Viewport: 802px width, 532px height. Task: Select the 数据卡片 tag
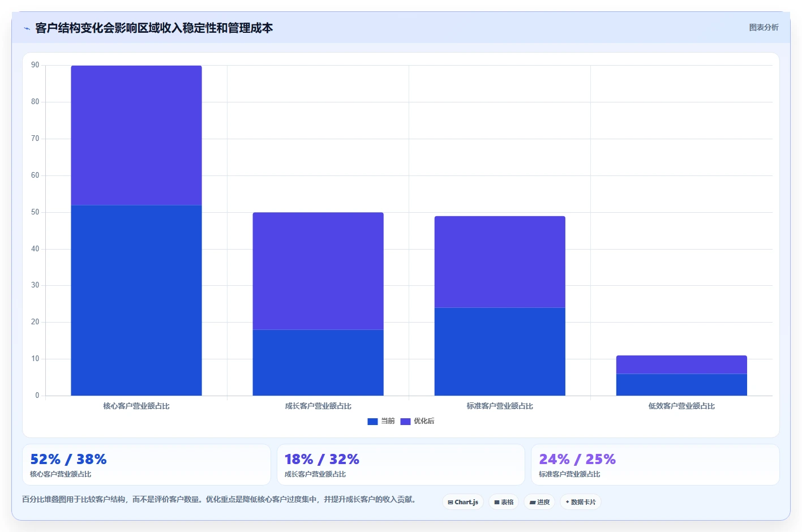coord(581,502)
